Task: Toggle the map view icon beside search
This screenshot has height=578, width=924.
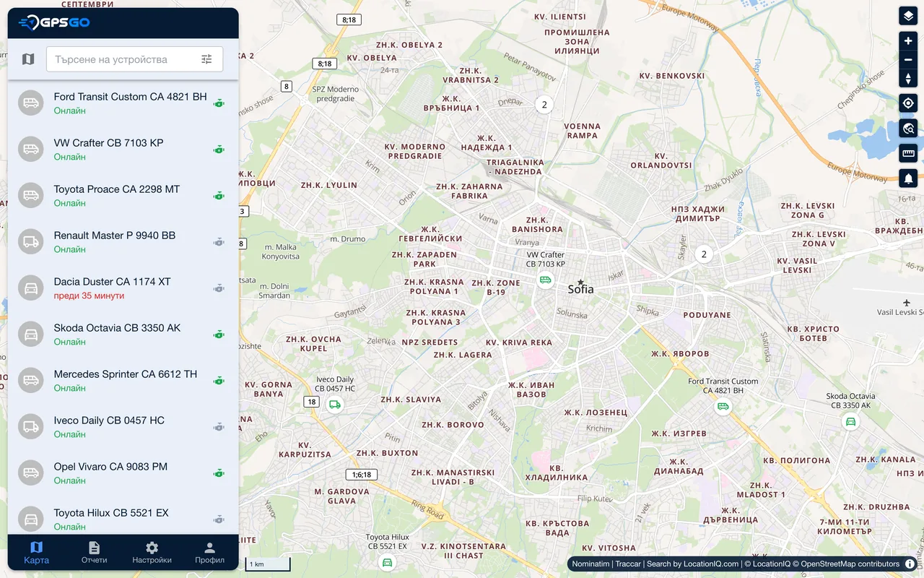Action: (28, 59)
